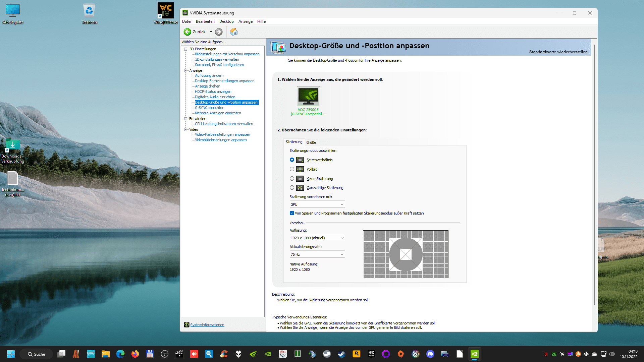Open foobar2000 from the taskbar
644x362 pixels.
[x=238, y=354]
